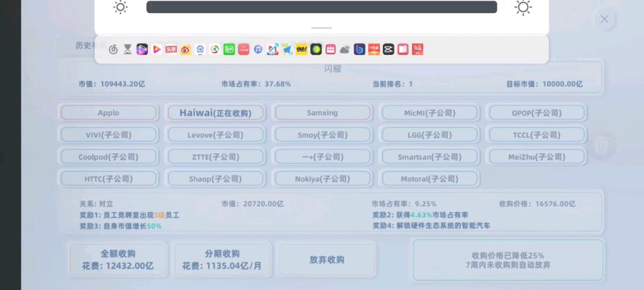Choose Smartsan(子公司) subsidiary

click(x=429, y=157)
